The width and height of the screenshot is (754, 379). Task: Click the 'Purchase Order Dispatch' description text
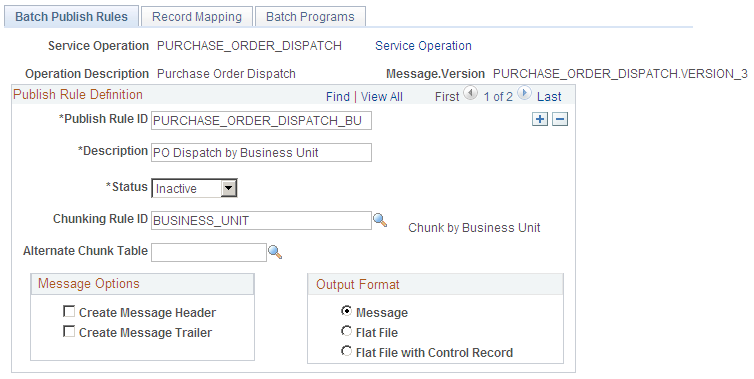pos(226,74)
